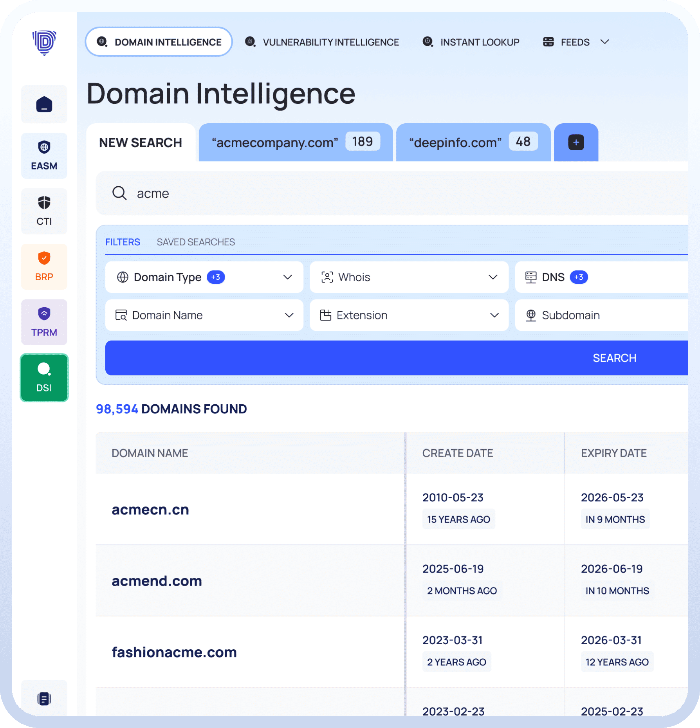This screenshot has height=728, width=700.
Task: Select the TPRM sidebar item
Action: pos(44,322)
